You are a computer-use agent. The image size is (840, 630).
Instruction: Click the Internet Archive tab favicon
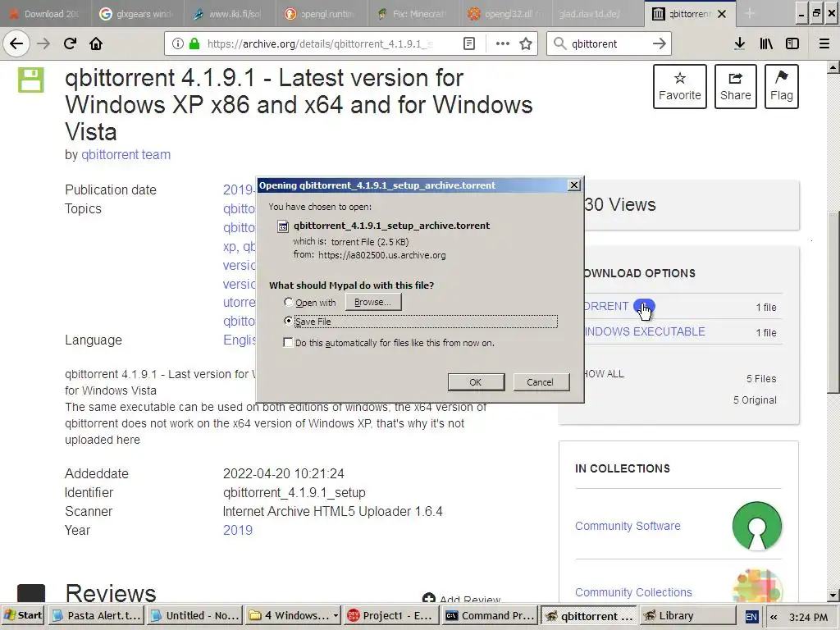[x=659, y=14]
